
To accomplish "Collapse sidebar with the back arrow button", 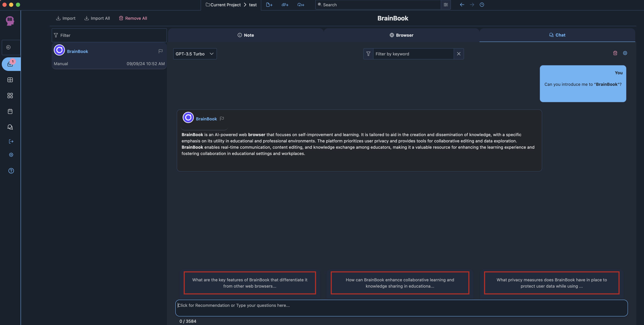I will point(9,47).
